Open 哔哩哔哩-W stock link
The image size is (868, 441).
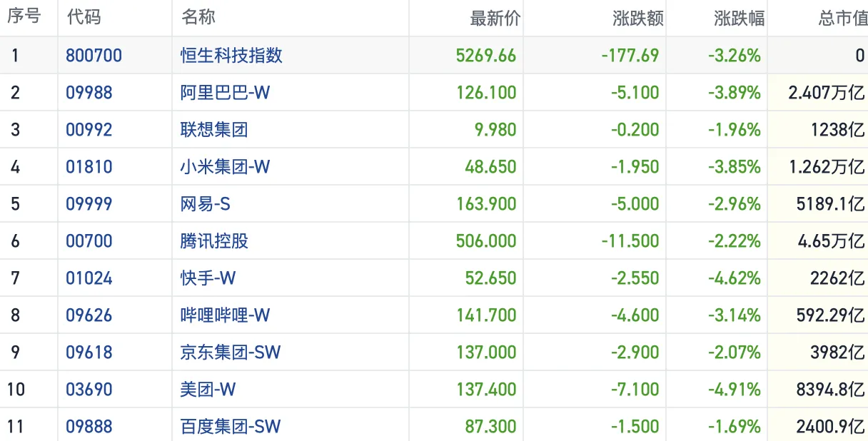(225, 315)
